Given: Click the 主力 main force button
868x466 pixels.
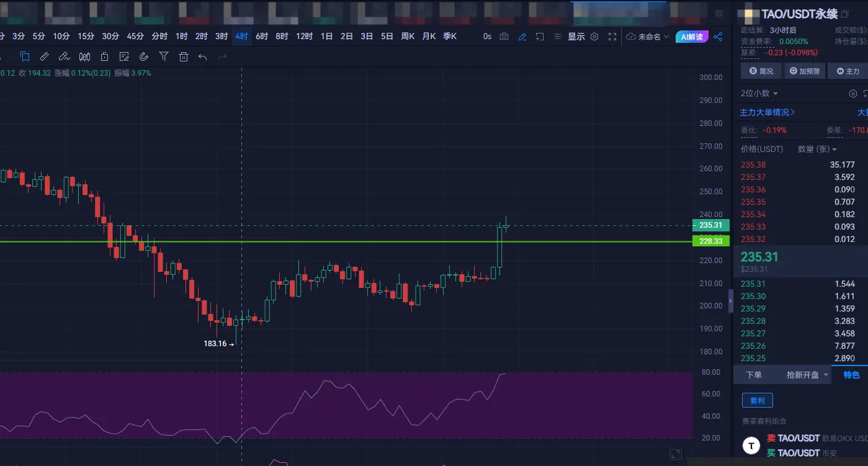Looking at the screenshot, I should [x=848, y=71].
